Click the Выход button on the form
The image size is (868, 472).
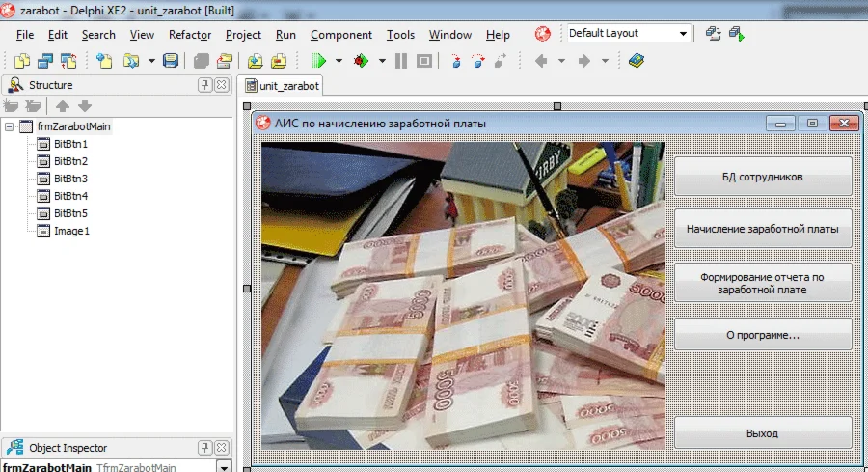pyautogui.click(x=763, y=433)
